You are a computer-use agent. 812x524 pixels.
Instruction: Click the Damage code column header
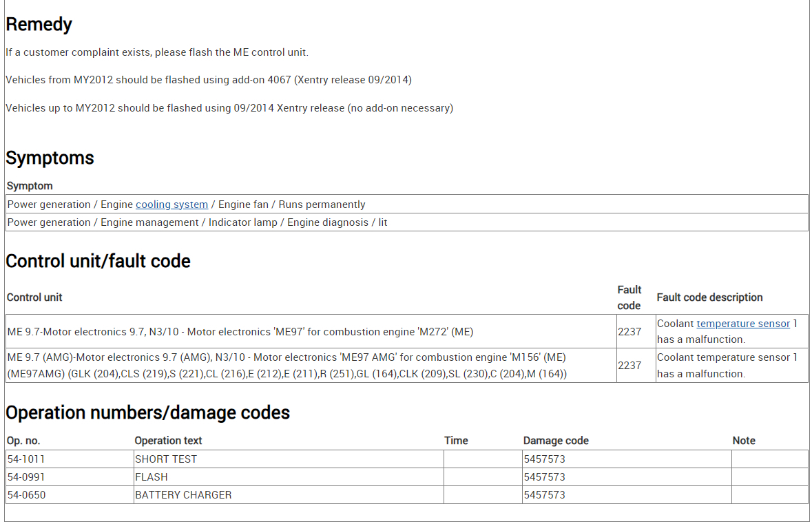[556, 441]
